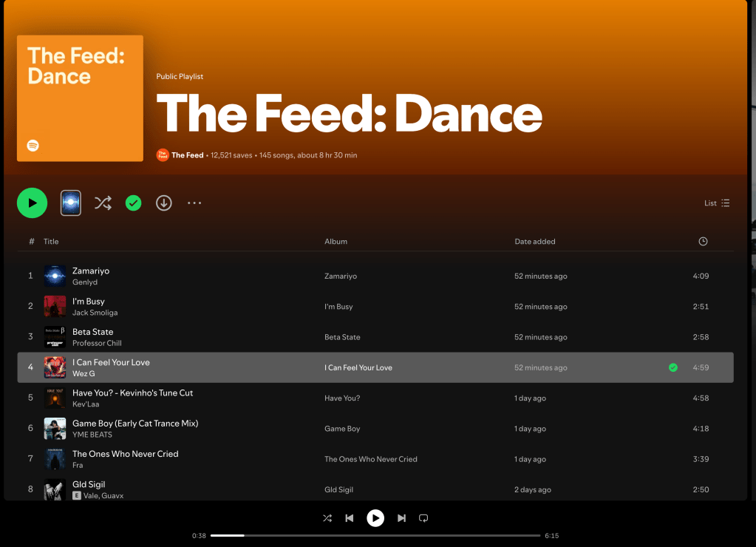This screenshot has height=547, width=756.
Task: Click Game Boy cover thumbnail
Action: [55, 429]
